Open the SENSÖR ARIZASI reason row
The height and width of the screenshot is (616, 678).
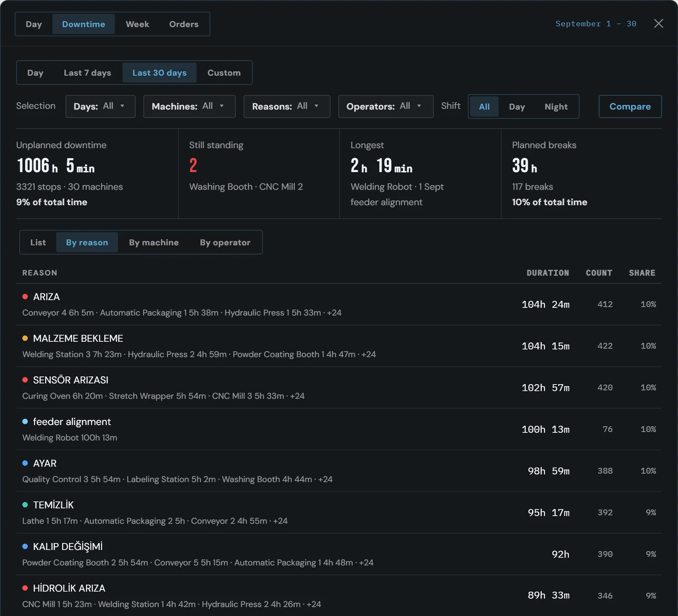pos(339,387)
